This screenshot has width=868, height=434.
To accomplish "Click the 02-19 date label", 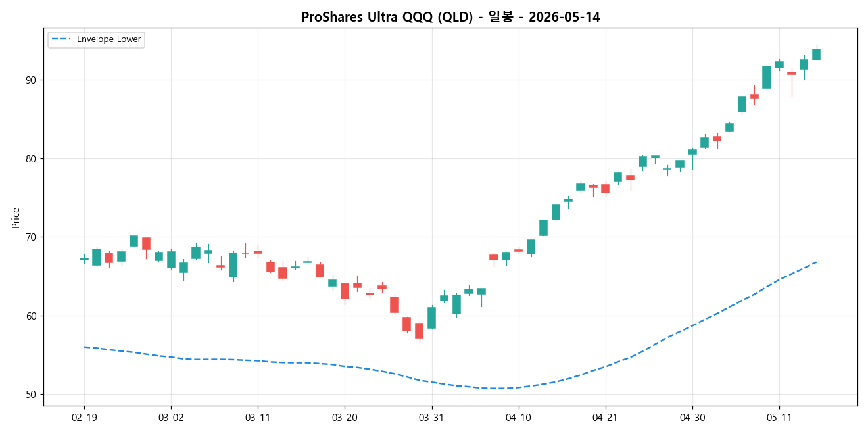I will pos(84,418).
